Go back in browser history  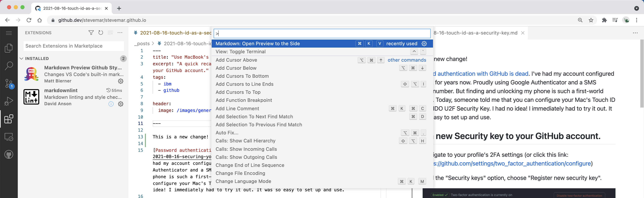click(x=7, y=20)
